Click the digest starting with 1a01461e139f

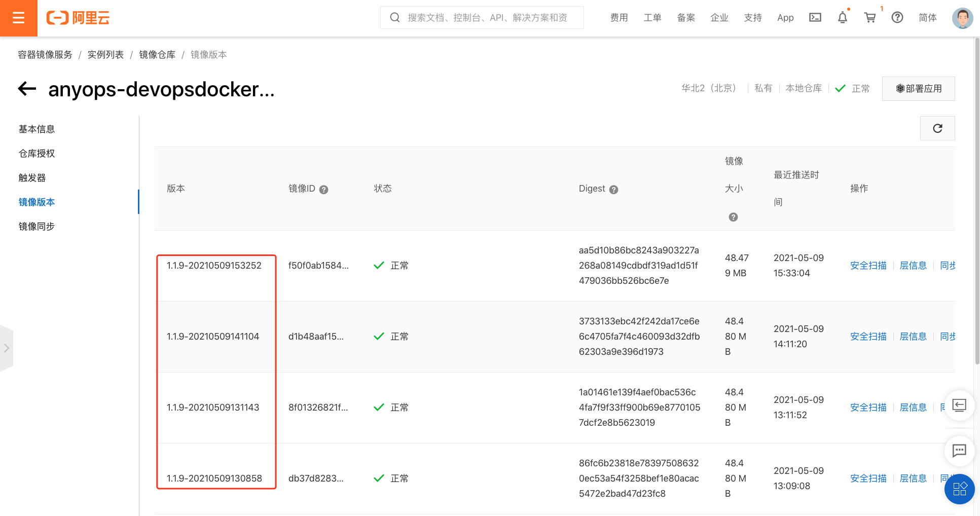point(639,408)
